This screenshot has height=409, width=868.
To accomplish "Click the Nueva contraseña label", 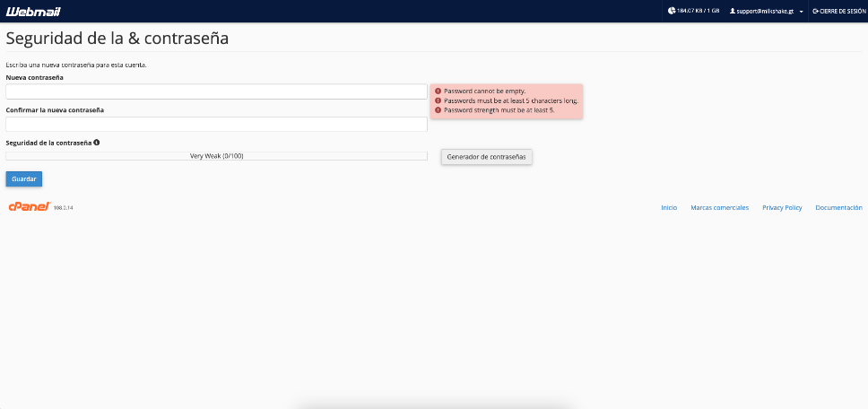I will pos(34,78).
